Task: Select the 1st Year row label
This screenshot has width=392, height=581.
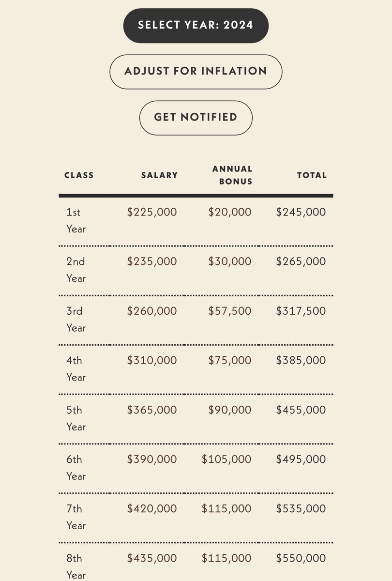Action: pyautogui.click(x=76, y=220)
